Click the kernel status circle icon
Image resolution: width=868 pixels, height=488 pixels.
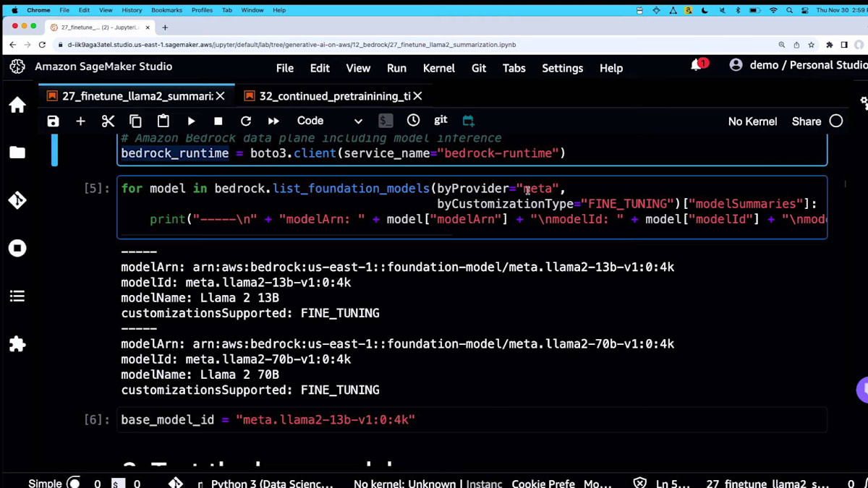pyautogui.click(x=836, y=121)
